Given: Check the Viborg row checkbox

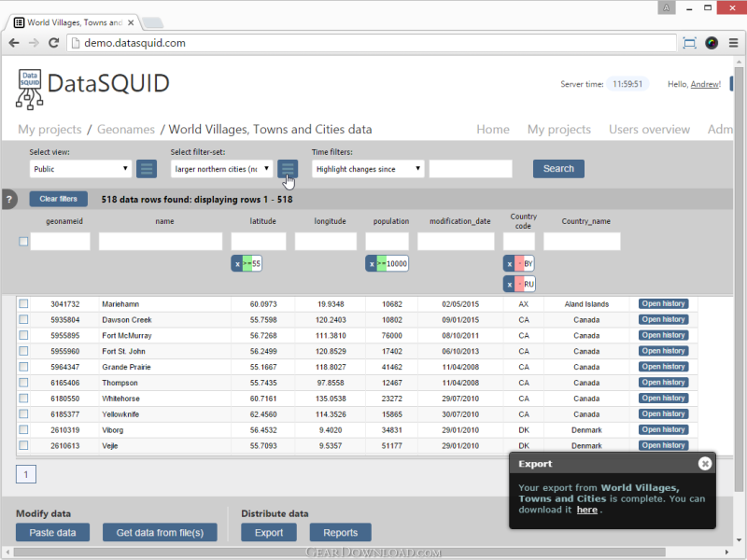Looking at the screenshot, I should 23,429.
